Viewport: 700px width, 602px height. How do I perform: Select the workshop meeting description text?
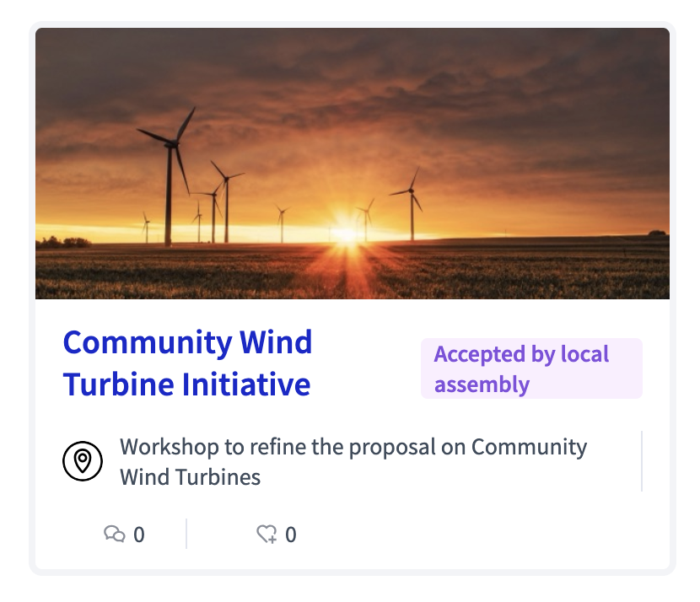[x=353, y=461]
